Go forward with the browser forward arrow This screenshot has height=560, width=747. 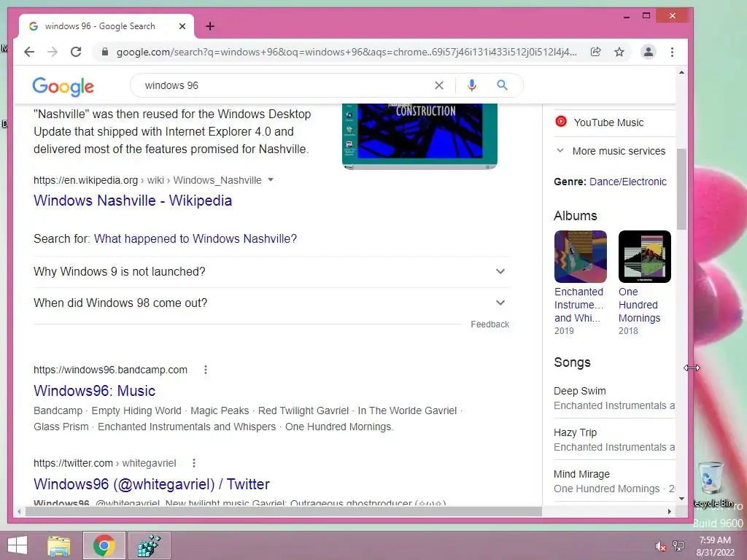tap(53, 52)
